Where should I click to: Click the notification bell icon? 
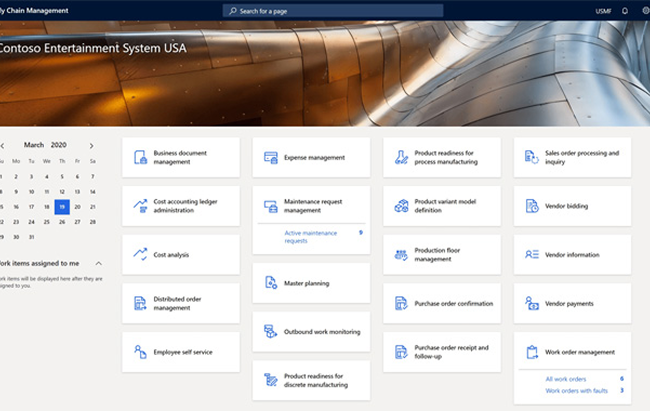pyautogui.click(x=625, y=11)
